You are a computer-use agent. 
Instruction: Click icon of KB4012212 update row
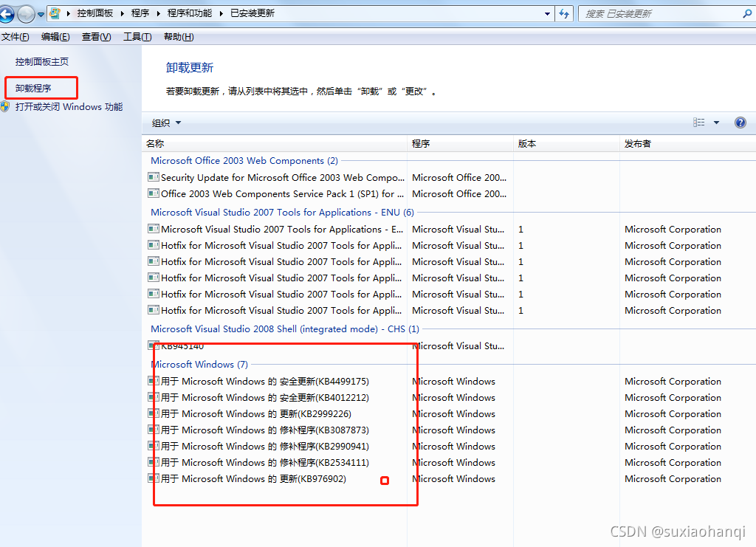click(x=154, y=397)
